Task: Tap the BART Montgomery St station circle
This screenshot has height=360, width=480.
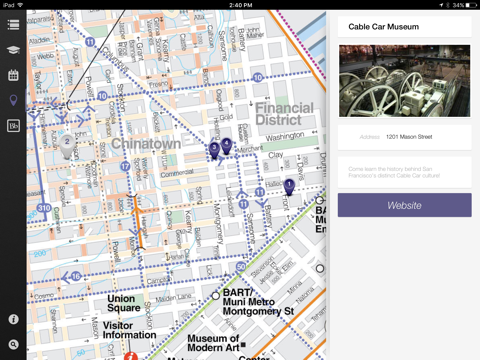Action: pos(216,296)
